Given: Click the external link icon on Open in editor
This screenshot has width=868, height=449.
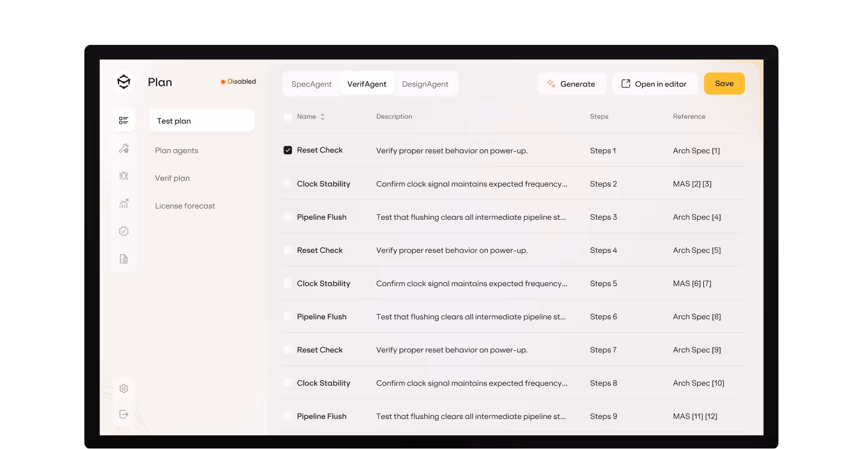Looking at the screenshot, I should click(626, 84).
